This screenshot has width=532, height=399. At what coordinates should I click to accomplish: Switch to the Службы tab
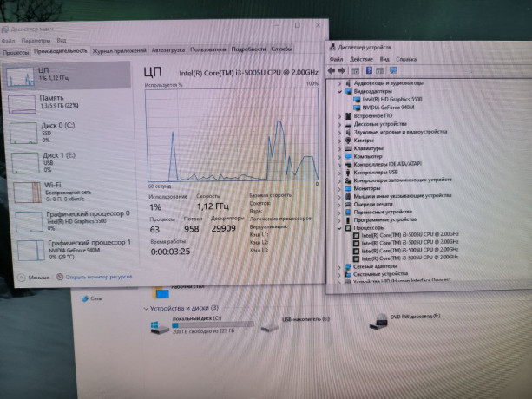(x=281, y=49)
